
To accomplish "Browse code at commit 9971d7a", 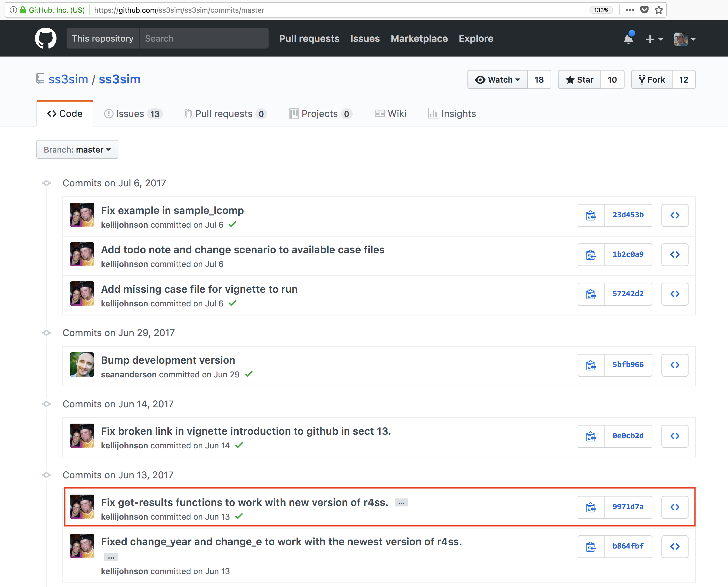I will (x=675, y=507).
